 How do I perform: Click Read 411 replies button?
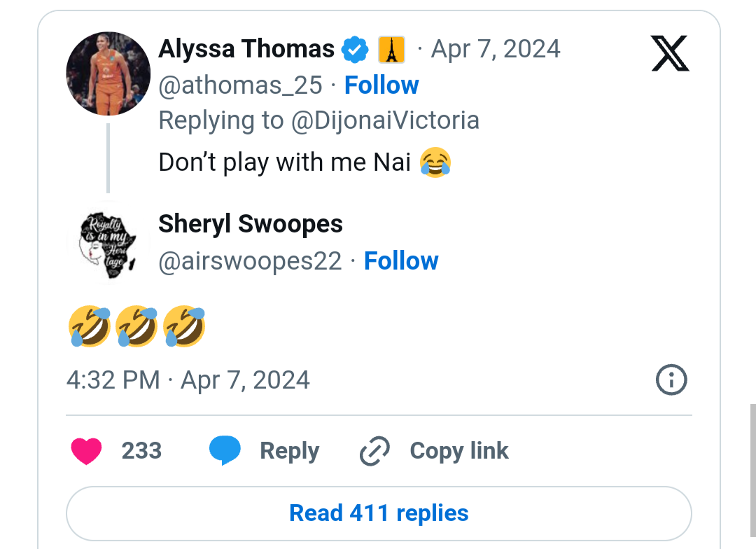click(x=379, y=513)
